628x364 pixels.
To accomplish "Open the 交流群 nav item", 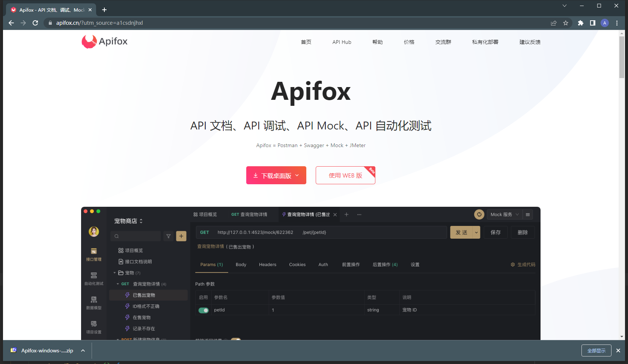I will tap(443, 42).
